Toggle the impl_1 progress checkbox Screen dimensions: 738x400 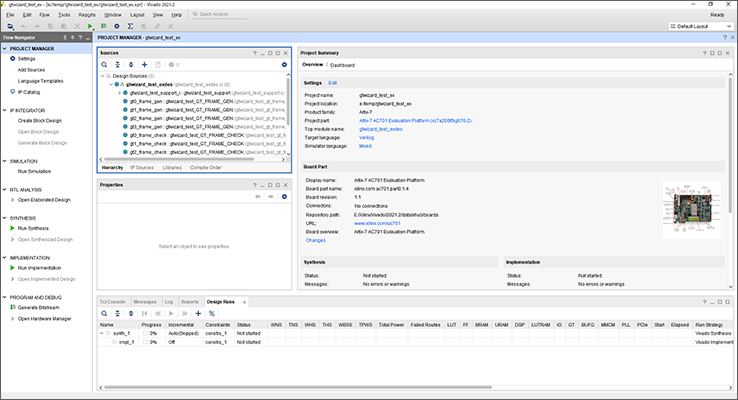[x=145, y=342]
